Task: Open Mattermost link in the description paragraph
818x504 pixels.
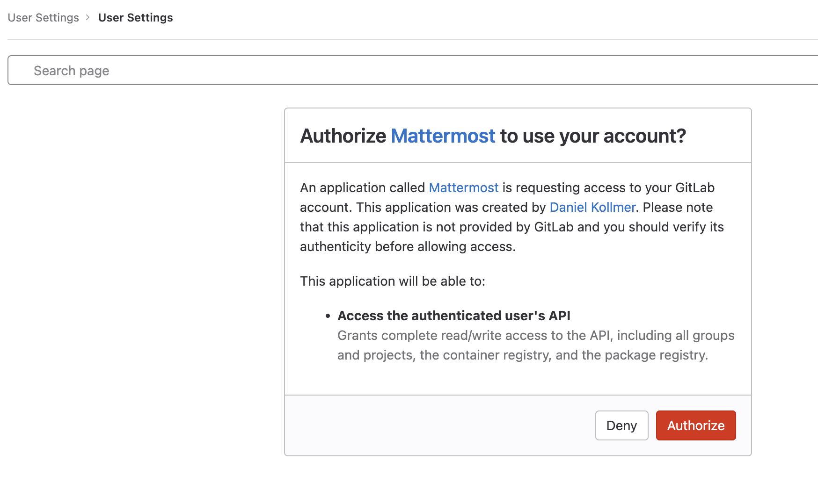Action: pos(464,187)
